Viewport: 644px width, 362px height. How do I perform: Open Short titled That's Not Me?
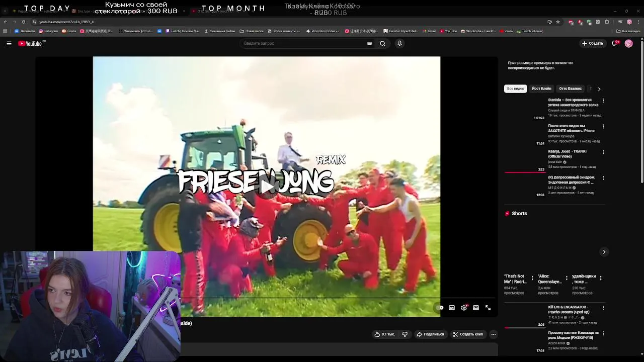pos(516,279)
